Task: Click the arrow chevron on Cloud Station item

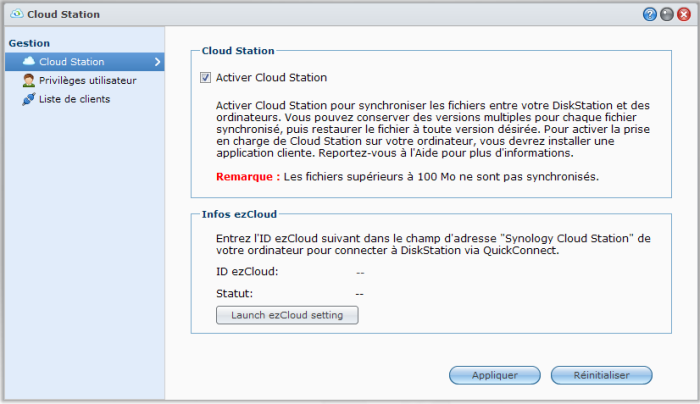Action: pos(157,62)
